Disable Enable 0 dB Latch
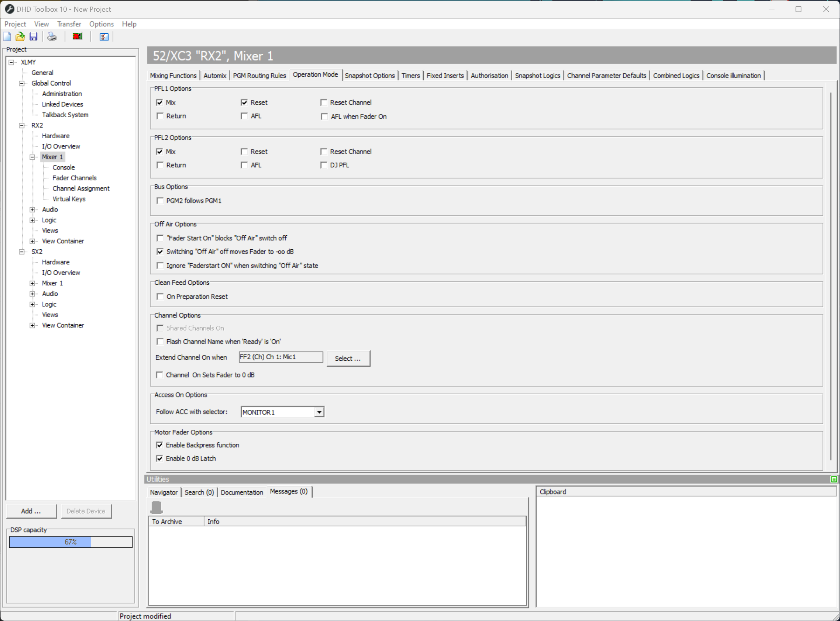840x621 pixels. click(x=159, y=458)
